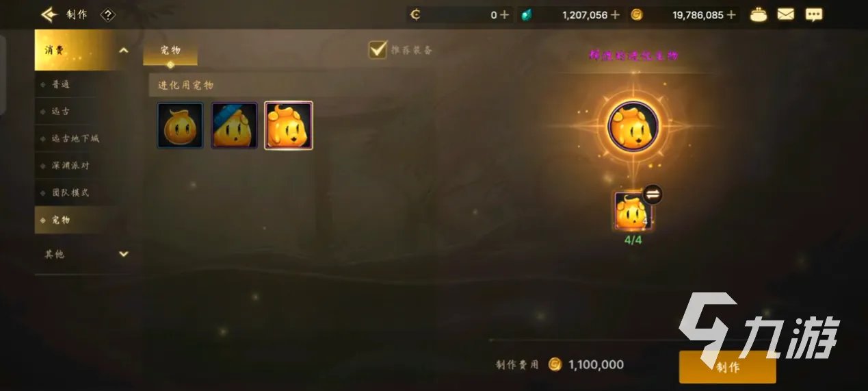Add teal gem currency with plus sign
This screenshot has height=391, width=868.
(x=615, y=14)
